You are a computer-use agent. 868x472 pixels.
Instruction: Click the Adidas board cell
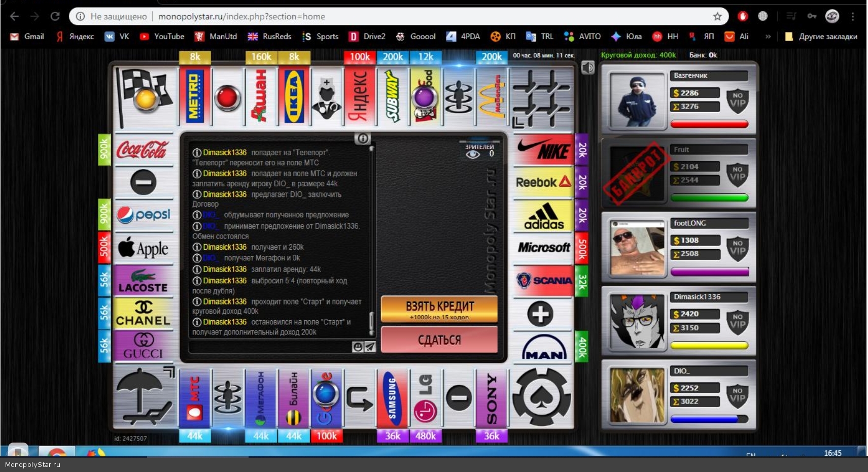[544, 215]
